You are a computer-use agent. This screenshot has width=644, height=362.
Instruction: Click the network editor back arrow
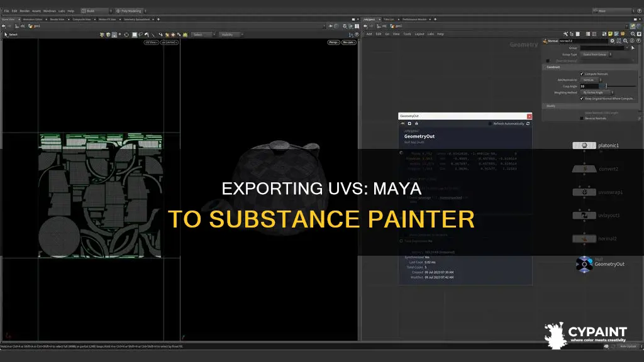[x=365, y=26]
